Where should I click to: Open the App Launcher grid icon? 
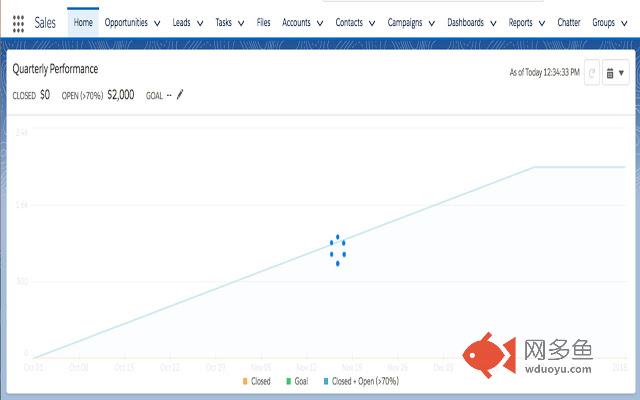(18, 24)
